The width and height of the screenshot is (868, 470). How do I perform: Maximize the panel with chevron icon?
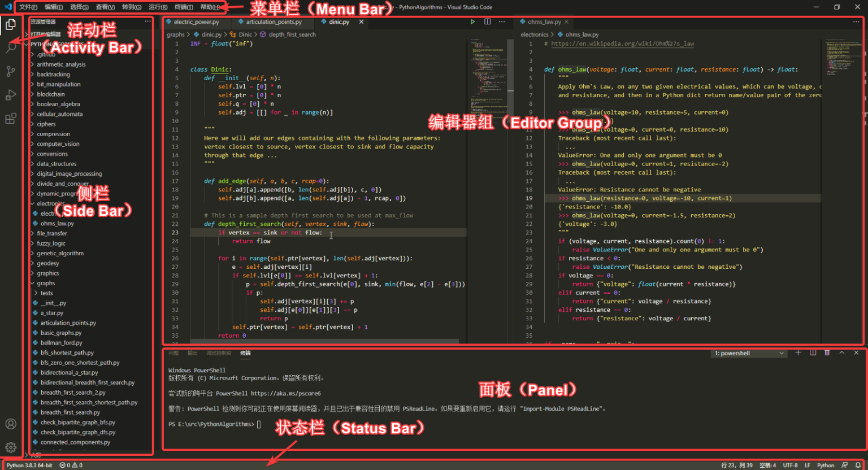point(842,352)
